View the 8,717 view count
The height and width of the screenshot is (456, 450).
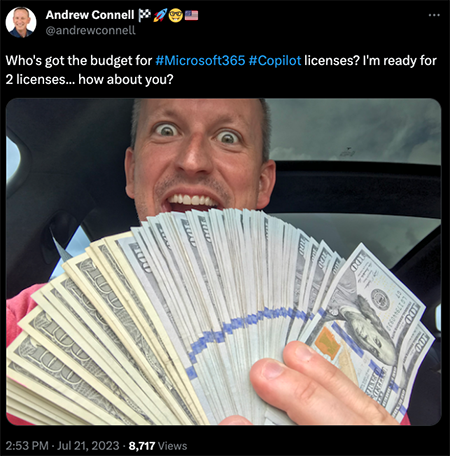coord(142,446)
